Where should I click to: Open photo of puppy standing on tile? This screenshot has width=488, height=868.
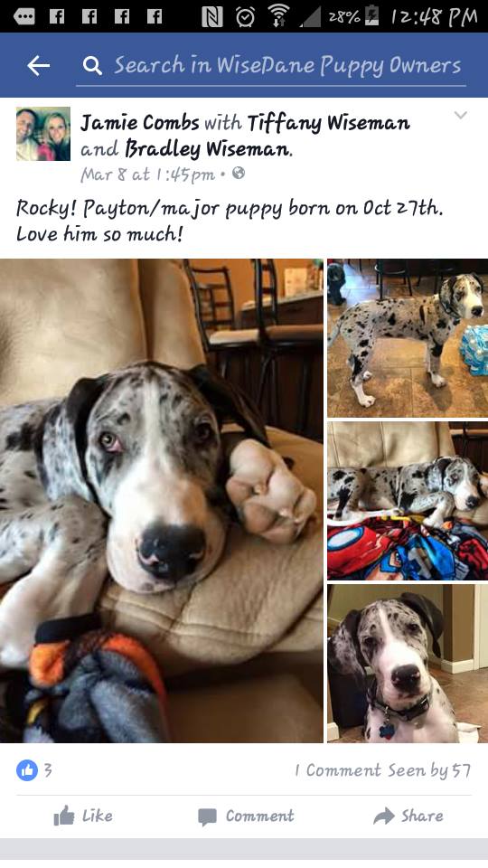(408, 337)
